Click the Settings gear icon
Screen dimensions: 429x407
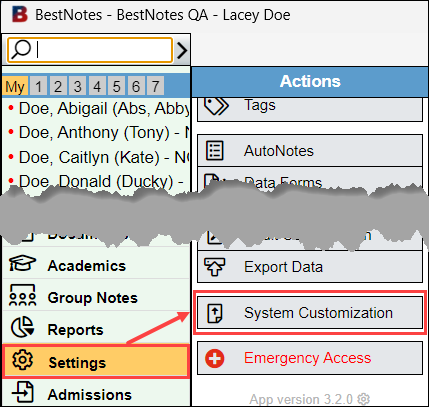[x=22, y=360]
